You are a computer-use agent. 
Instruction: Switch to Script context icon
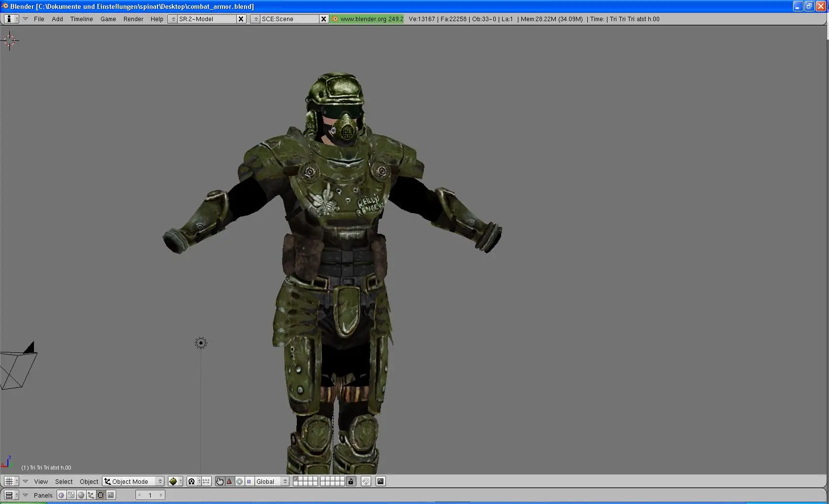click(71, 495)
